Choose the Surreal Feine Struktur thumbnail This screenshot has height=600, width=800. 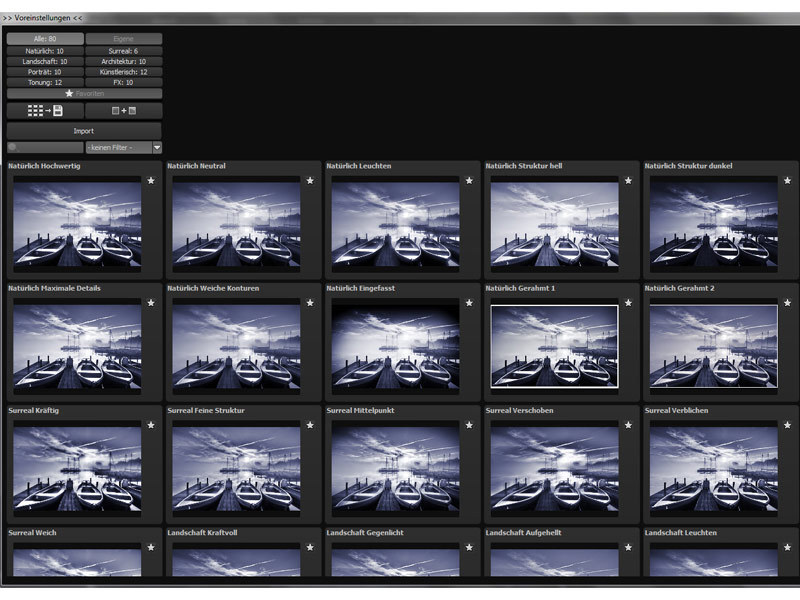(236, 469)
